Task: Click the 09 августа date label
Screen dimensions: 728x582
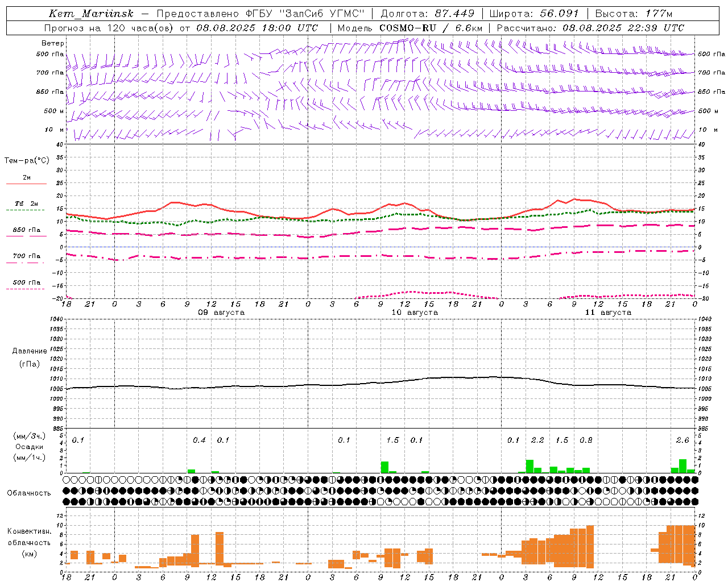Action: (221, 313)
